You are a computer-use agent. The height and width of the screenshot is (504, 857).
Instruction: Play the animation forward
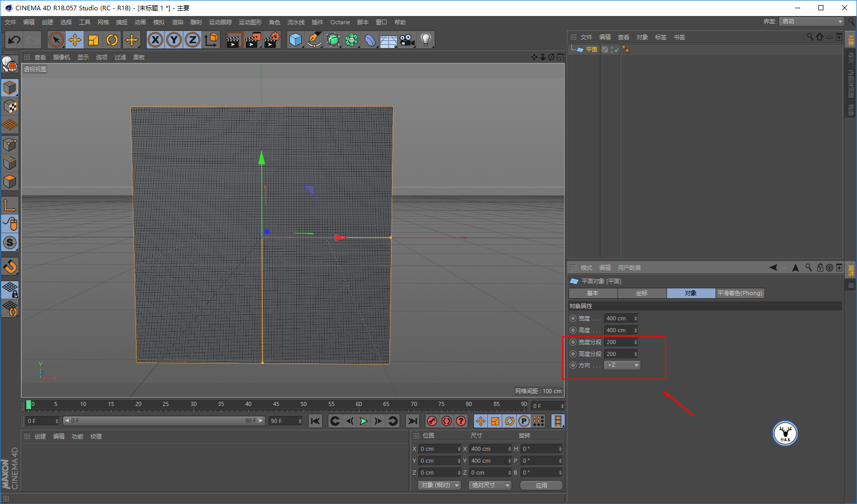[363, 421]
